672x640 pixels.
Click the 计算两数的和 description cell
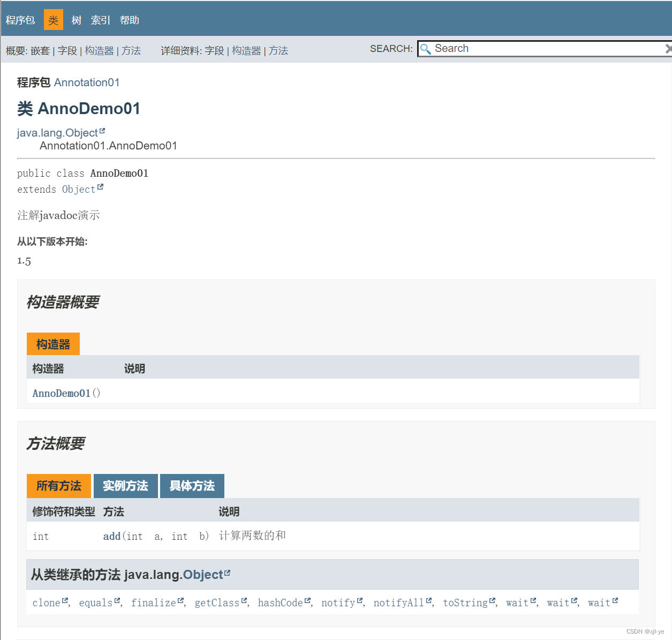coord(252,536)
